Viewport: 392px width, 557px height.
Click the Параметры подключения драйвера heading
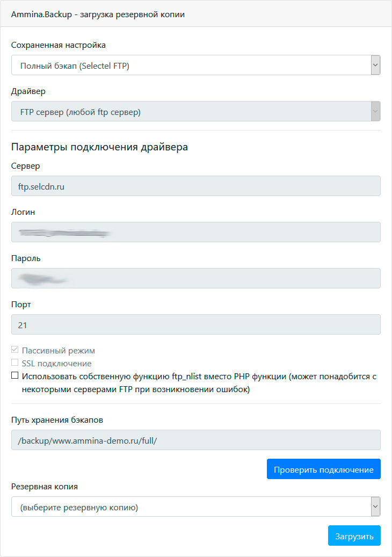point(99,147)
